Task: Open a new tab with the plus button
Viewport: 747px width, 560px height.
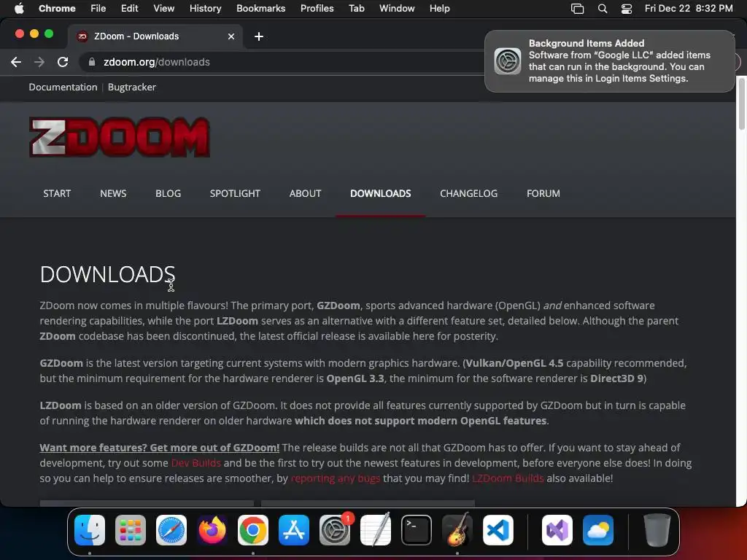Action: [x=259, y=36]
